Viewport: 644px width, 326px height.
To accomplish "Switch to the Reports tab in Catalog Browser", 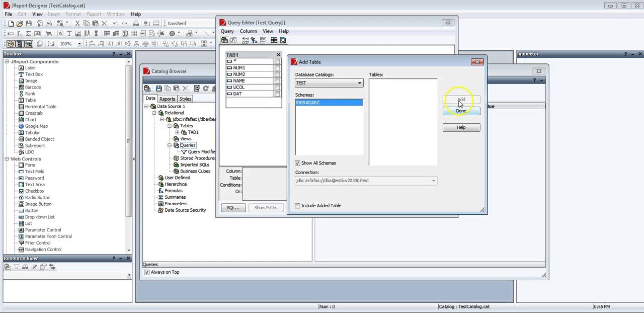I will [x=167, y=99].
